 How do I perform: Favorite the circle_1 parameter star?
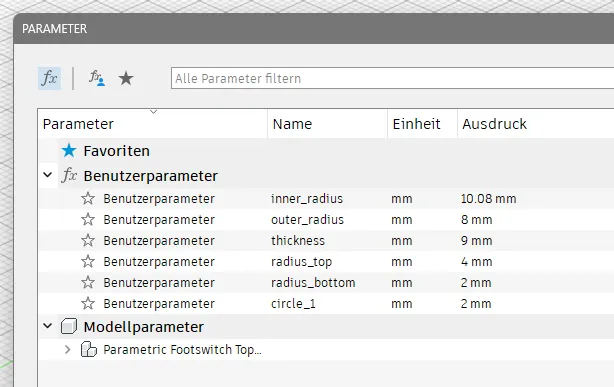pyautogui.click(x=88, y=304)
